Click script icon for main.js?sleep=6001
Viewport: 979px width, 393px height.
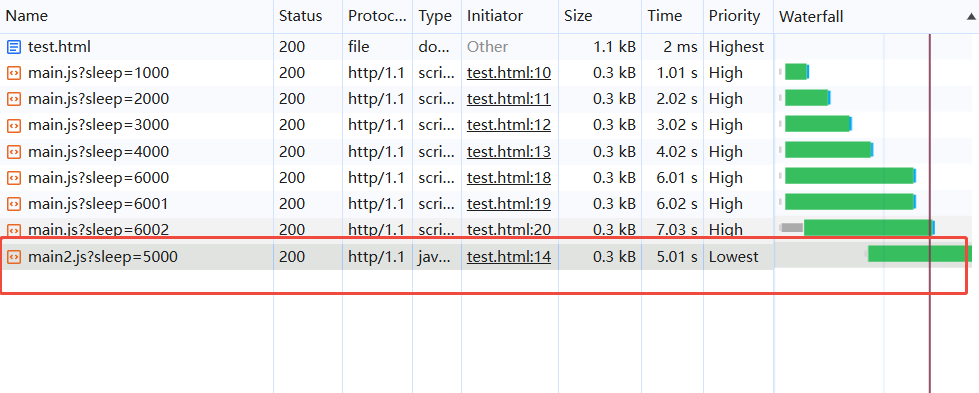[x=14, y=204]
